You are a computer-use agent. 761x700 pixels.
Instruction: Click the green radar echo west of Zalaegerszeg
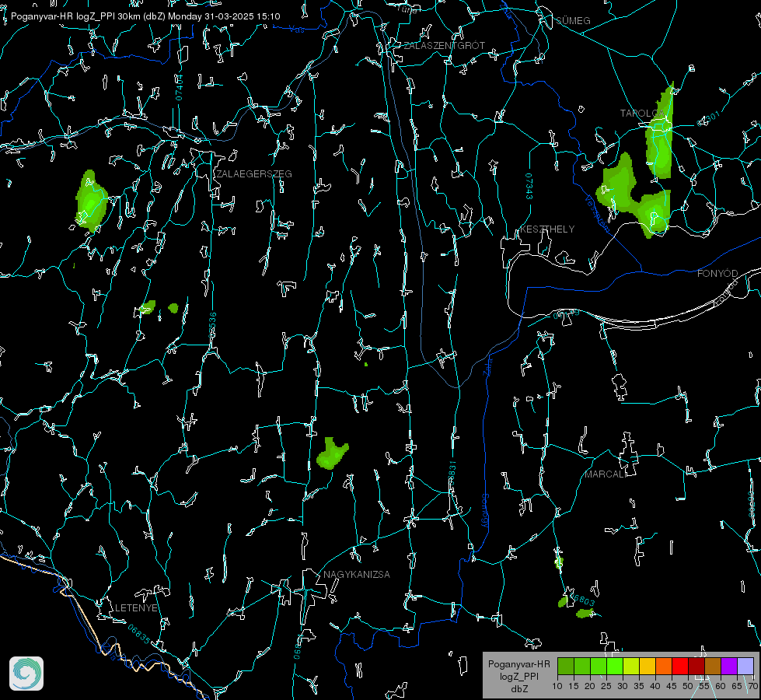pos(91,201)
